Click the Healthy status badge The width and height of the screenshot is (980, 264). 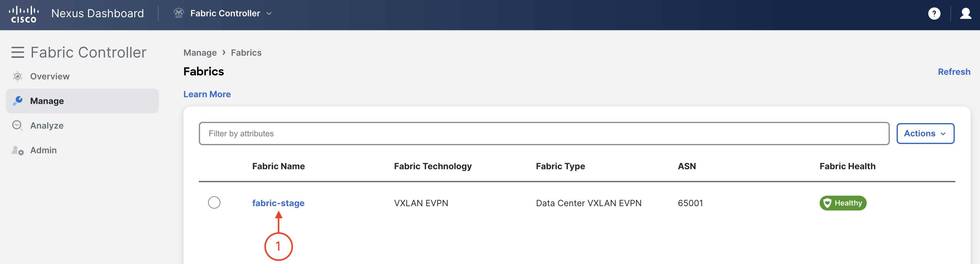pos(843,203)
